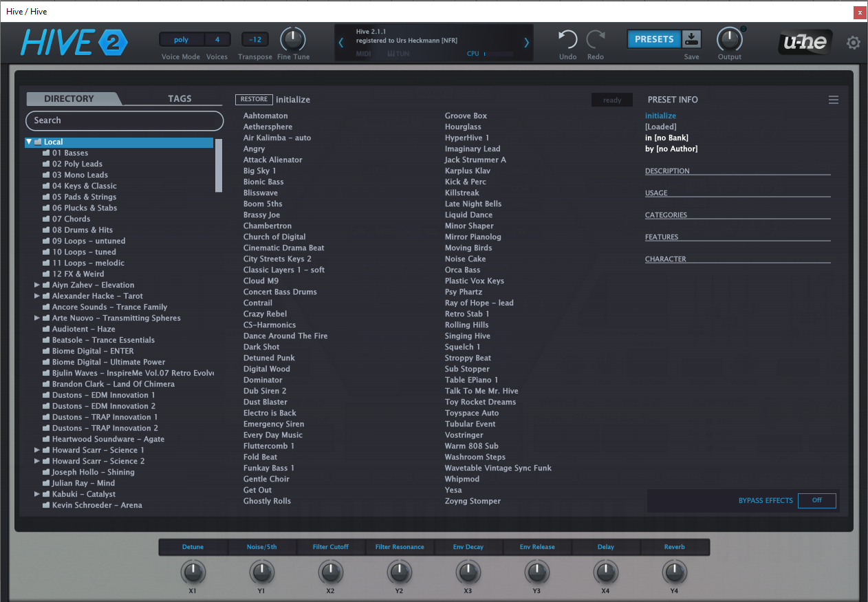The image size is (868, 602).
Task: Open the Dustons – TRAP Innovation 2 folder
Action: click(x=105, y=428)
